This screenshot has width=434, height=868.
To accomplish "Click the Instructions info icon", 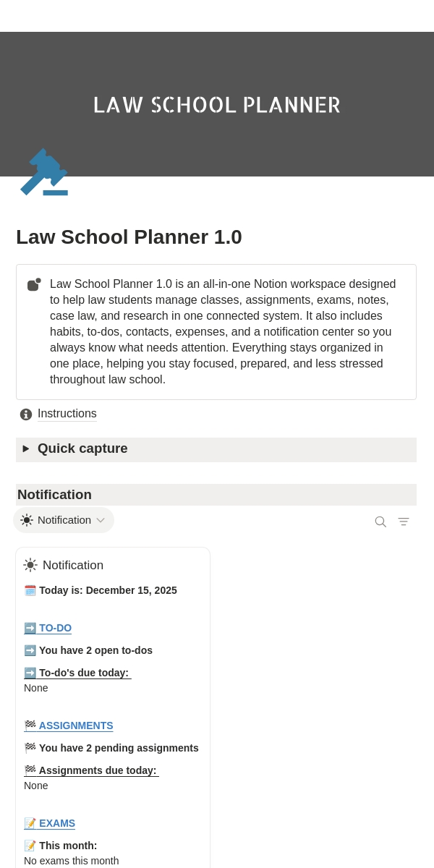I will 26,414.
